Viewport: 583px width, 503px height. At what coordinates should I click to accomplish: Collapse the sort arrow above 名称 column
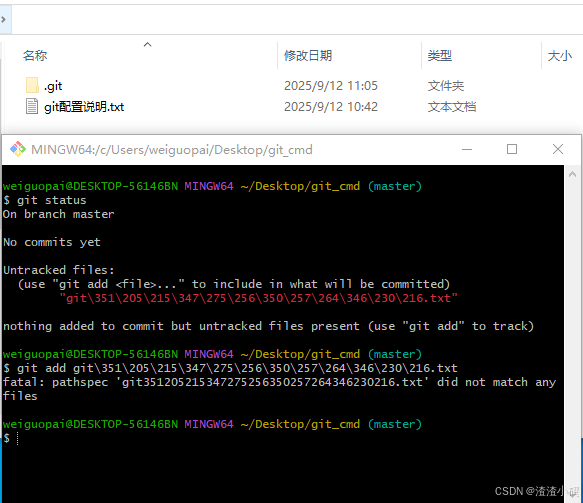pos(148,45)
